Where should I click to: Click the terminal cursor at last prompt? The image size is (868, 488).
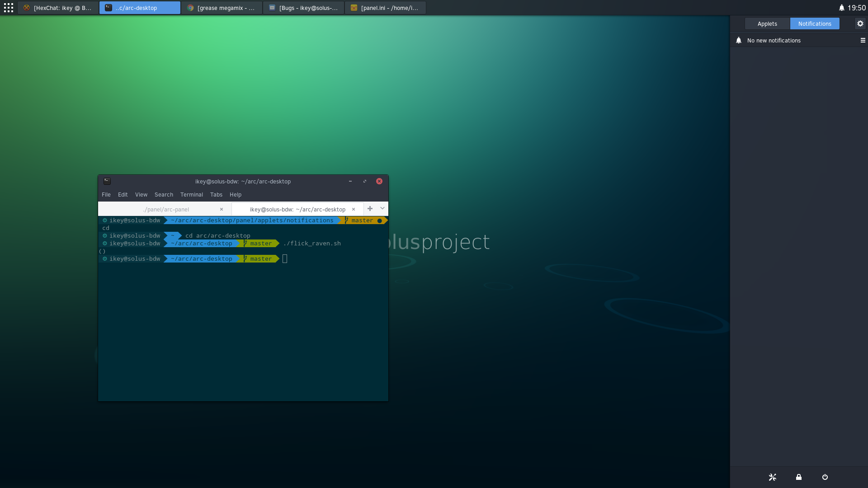285,259
